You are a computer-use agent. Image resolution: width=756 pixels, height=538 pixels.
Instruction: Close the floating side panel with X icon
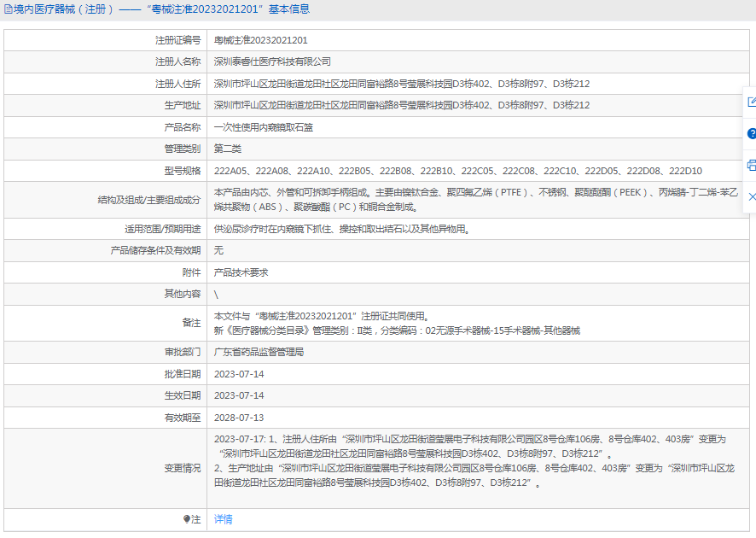(752, 196)
